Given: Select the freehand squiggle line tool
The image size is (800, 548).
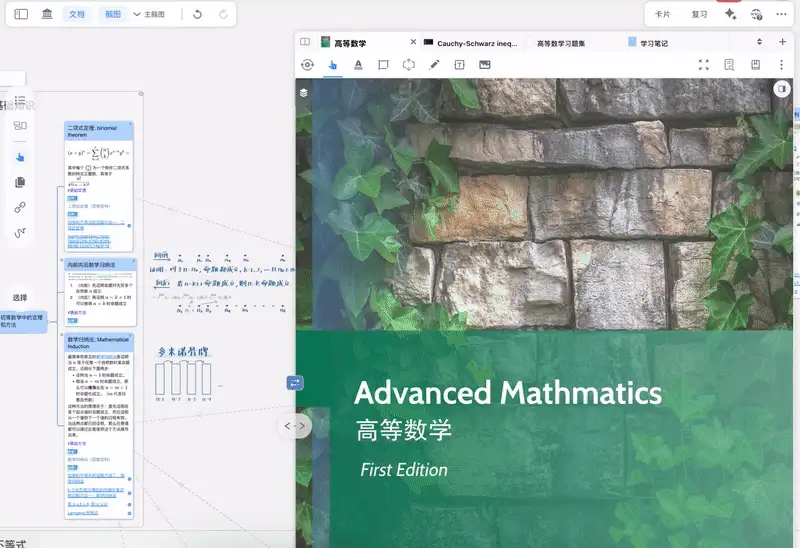Looking at the screenshot, I should (20, 233).
